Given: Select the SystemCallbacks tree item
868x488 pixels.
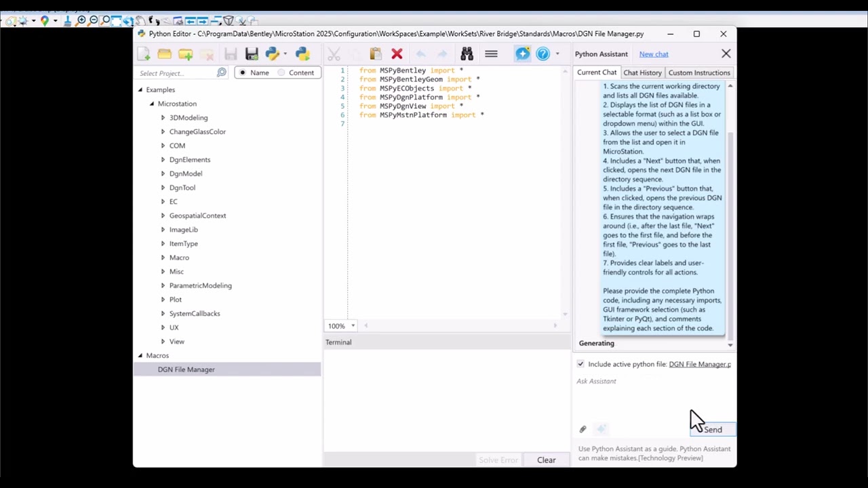Looking at the screenshot, I should (195, 313).
